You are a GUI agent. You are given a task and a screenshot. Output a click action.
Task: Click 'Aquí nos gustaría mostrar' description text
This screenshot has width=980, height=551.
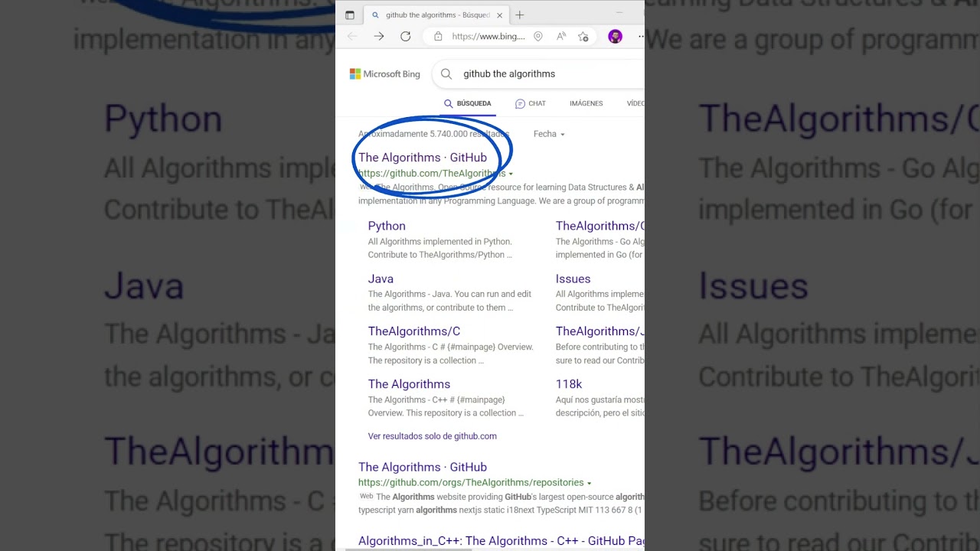coord(600,399)
